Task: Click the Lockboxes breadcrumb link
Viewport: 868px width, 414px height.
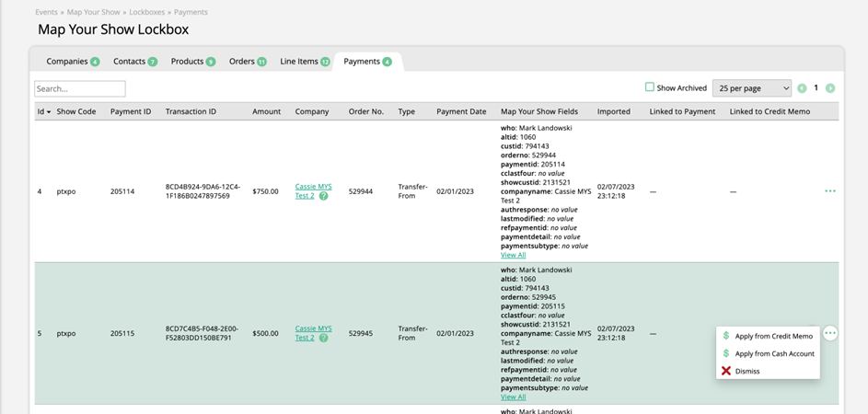Action: click(147, 12)
